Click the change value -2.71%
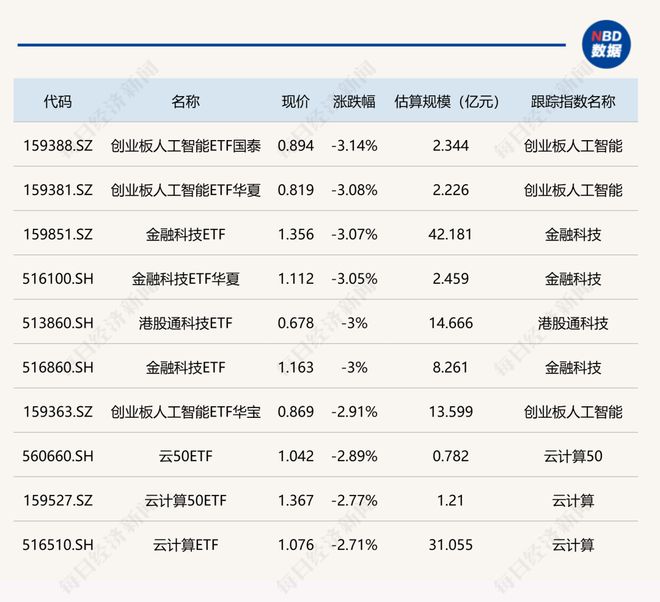Screen dimensions: 660x602 click(354, 545)
